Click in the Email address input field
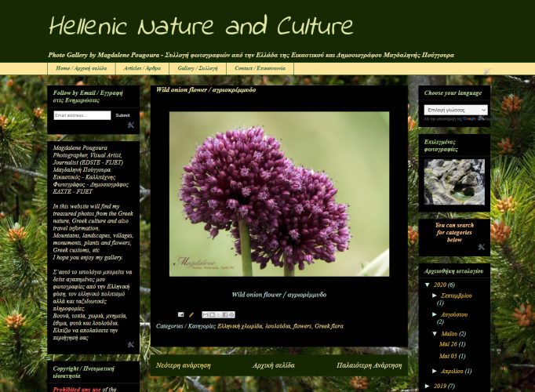 [x=82, y=115]
